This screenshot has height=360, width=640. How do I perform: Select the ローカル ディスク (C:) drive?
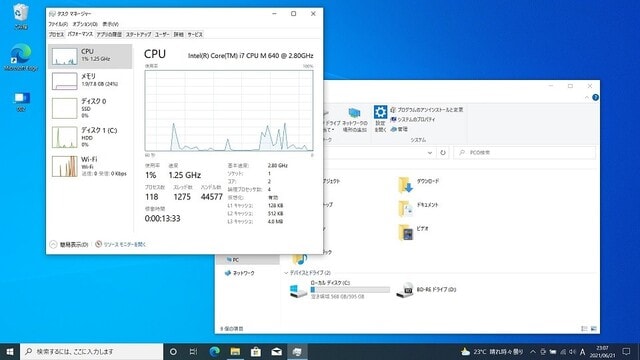pos(338,290)
